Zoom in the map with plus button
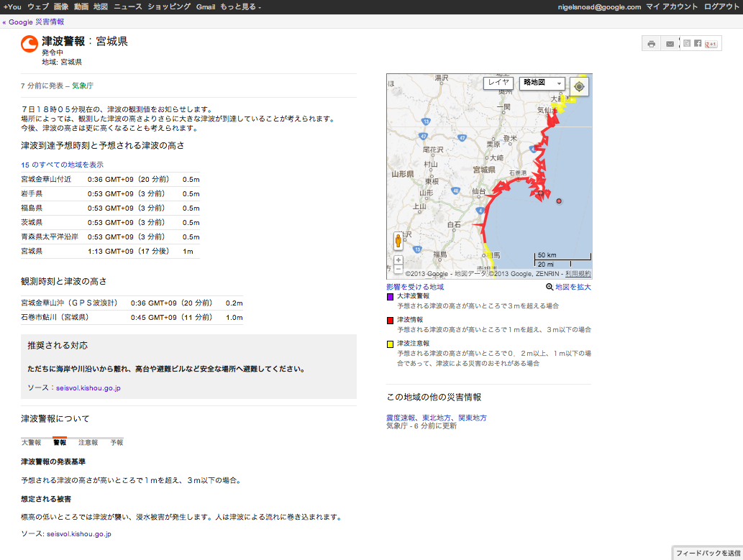 [398, 260]
